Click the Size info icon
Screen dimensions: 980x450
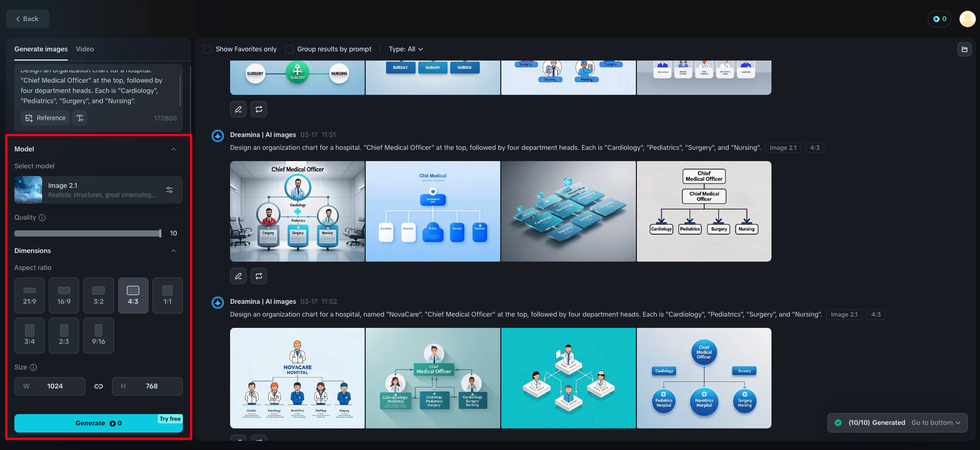(x=33, y=367)
